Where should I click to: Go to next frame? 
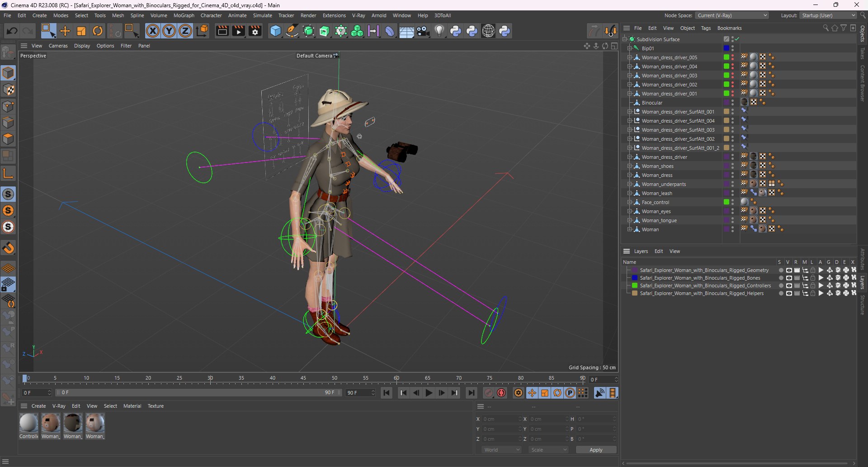[442, 393]
